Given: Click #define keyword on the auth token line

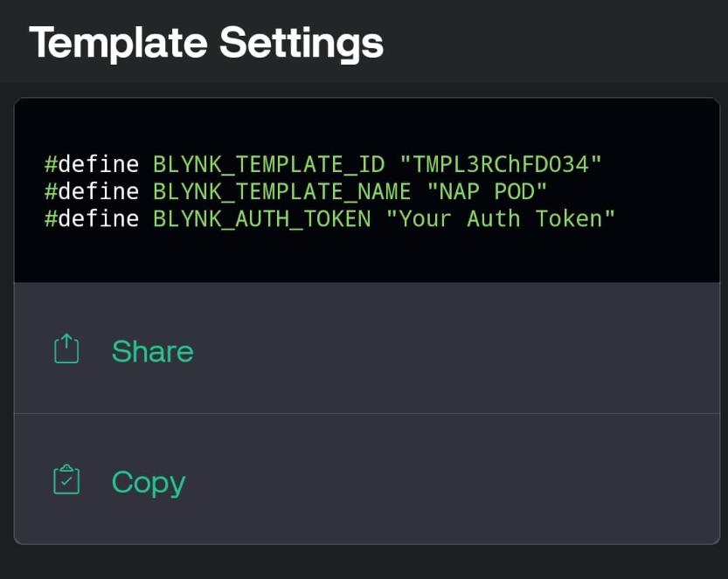Looking at the screenshot, I should click(92, 218).
